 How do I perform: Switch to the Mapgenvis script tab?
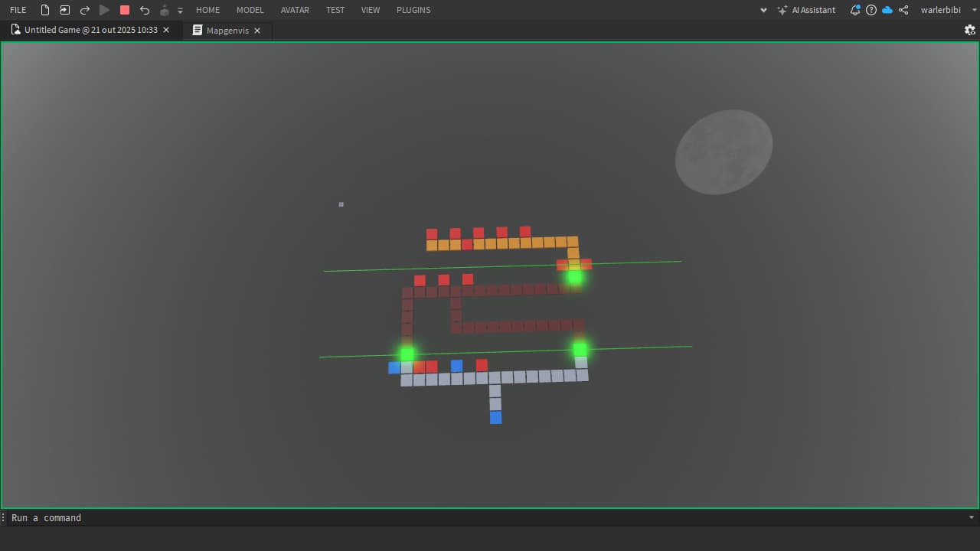[226, 31]
